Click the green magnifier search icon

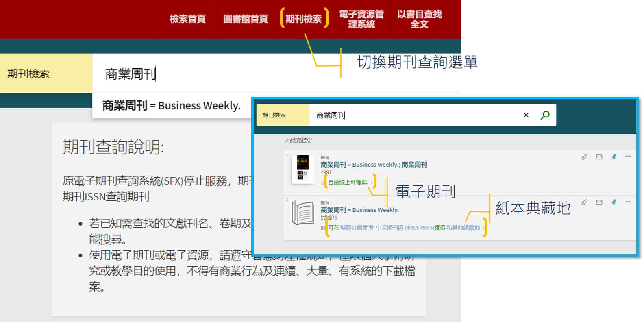[545, 115]
